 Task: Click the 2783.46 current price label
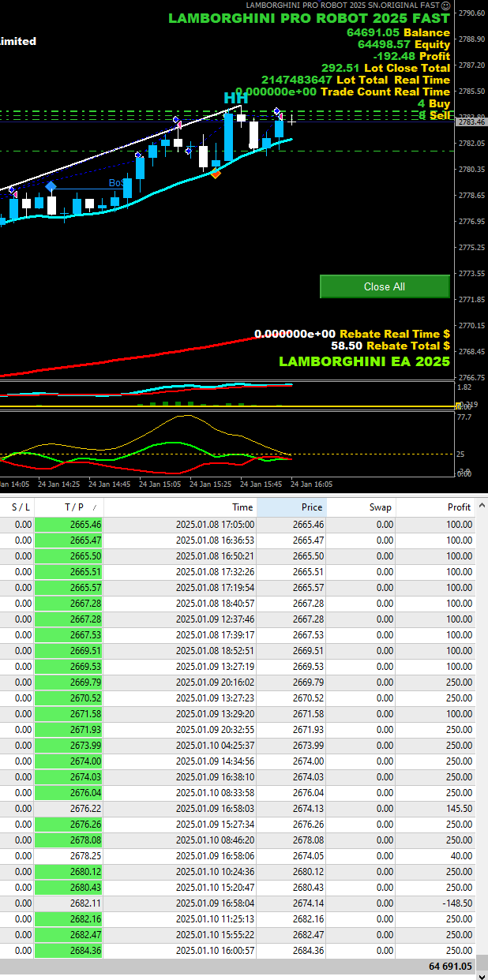click(471, 122)
